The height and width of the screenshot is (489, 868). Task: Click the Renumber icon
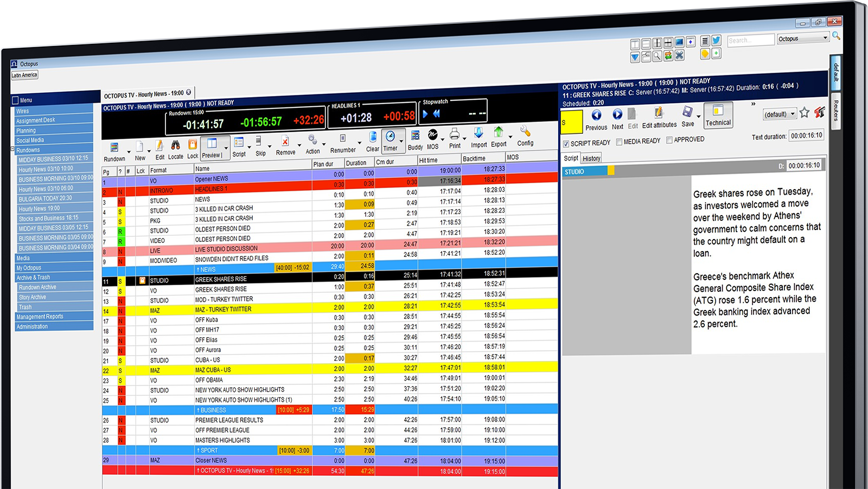[x=342, y=139]
